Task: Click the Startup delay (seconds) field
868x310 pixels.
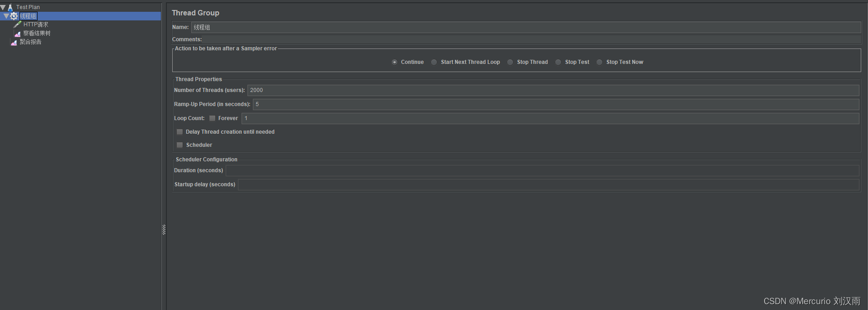Action: tap(548, 184)
